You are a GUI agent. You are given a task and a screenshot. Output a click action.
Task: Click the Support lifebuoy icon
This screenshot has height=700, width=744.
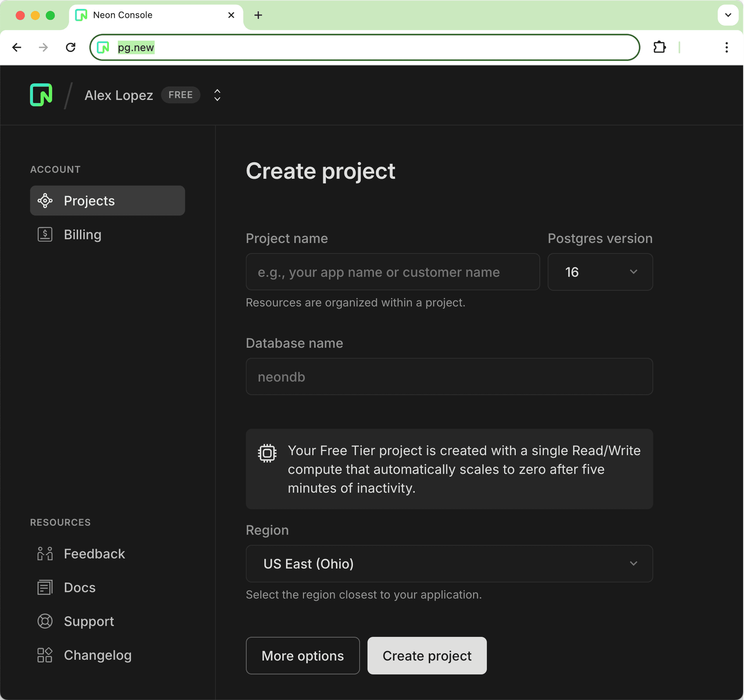45,621
